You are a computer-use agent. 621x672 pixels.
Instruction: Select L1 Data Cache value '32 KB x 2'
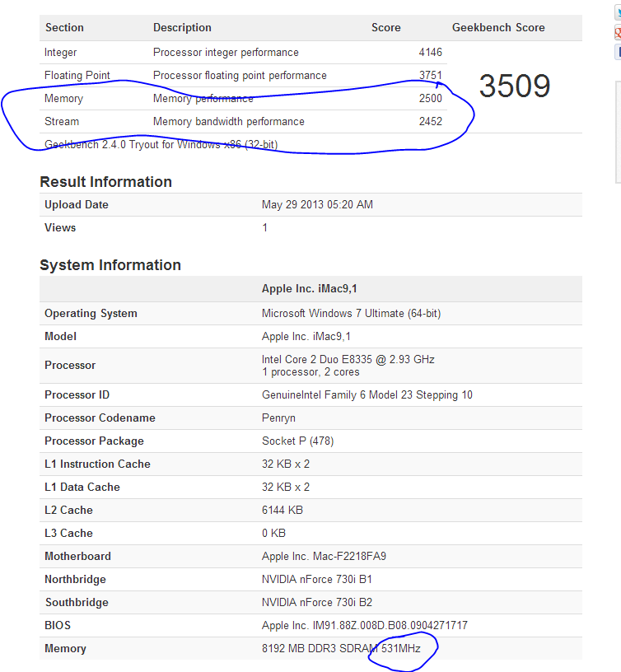pyautogui.click(x=286, y=488)
